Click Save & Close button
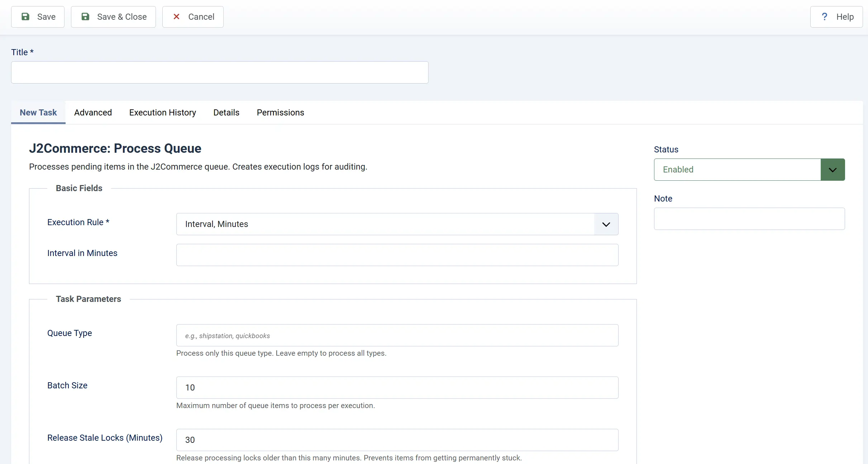 [113, 17]
